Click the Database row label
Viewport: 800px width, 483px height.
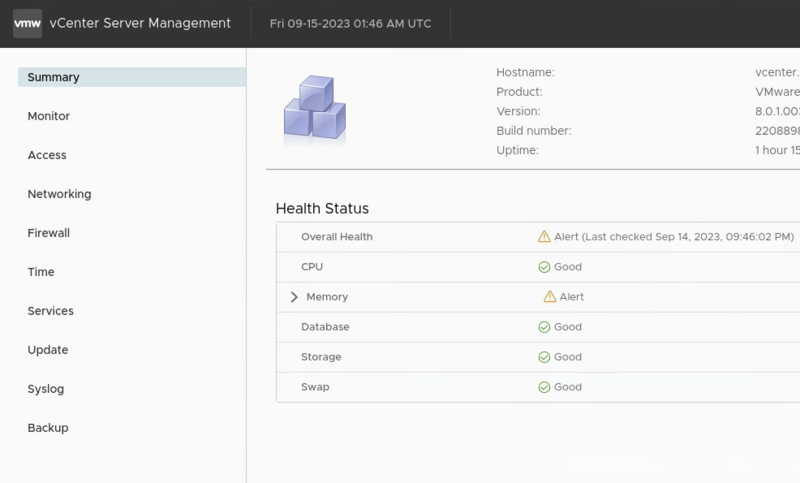(x=325, y=327)
